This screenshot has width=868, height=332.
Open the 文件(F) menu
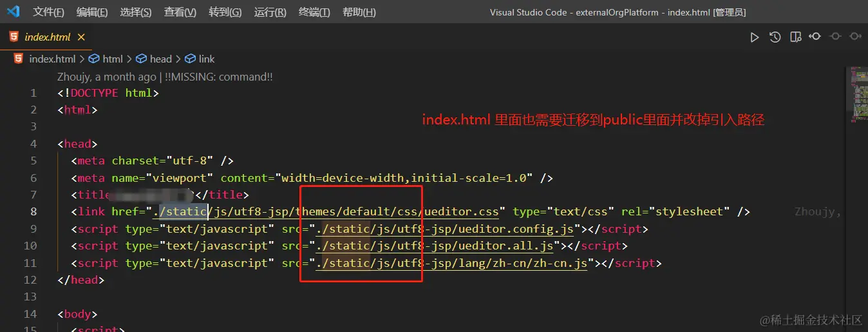[x=49, y=12]
